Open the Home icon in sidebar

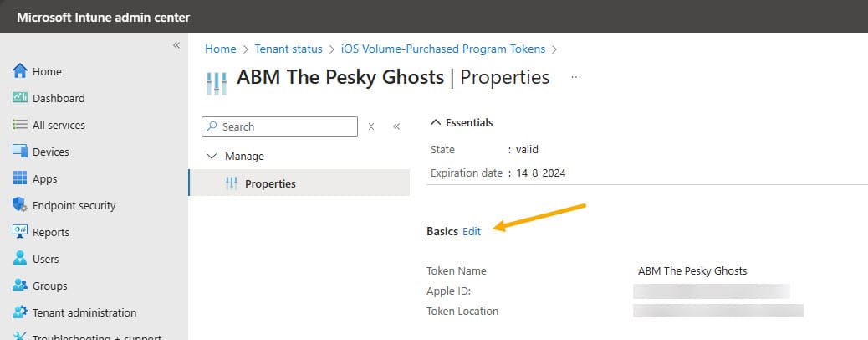(20, 71)
